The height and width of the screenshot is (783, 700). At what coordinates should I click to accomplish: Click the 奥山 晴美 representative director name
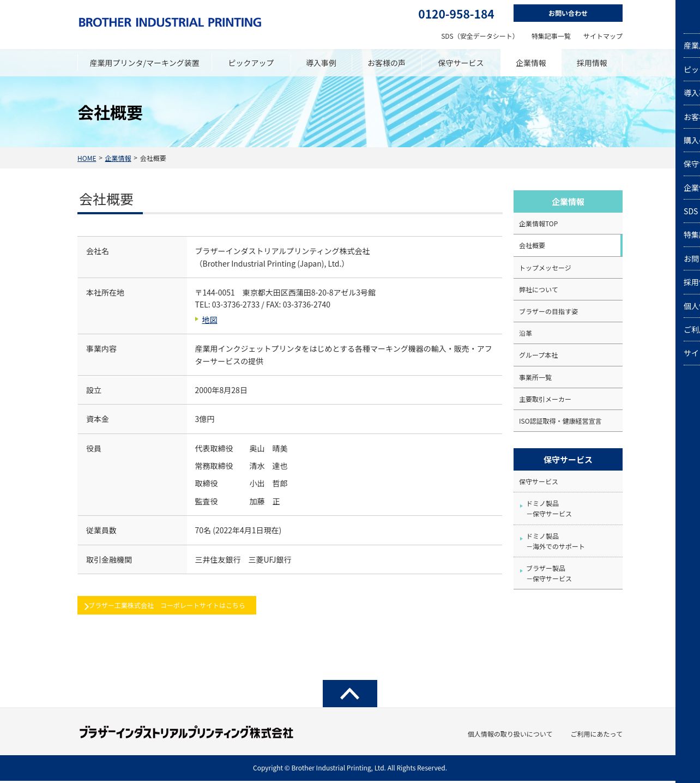(268, 449)
